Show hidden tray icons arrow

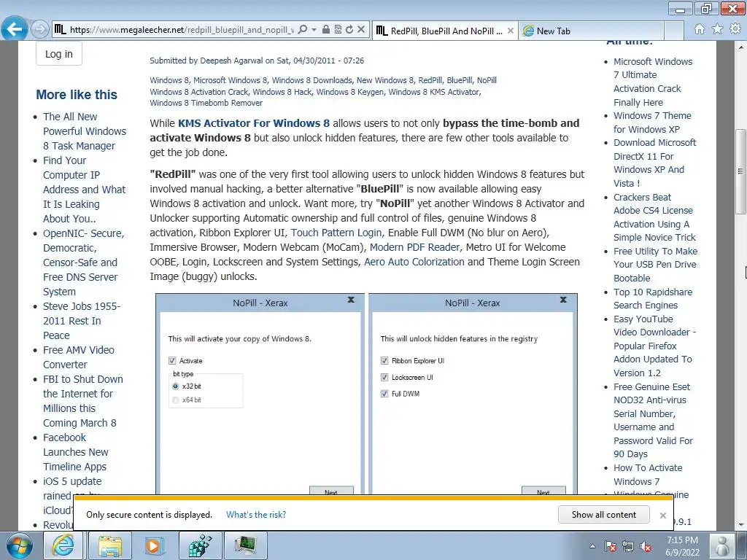[x=592, y=546]
